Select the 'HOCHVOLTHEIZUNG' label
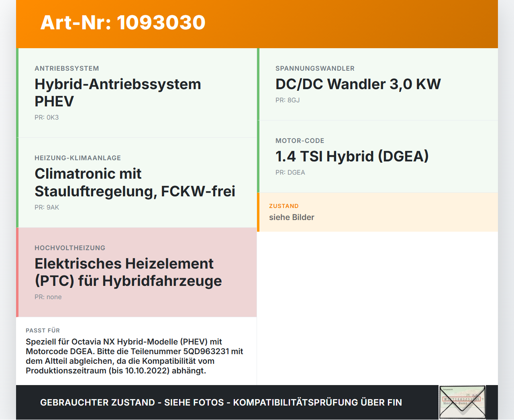 70,248
